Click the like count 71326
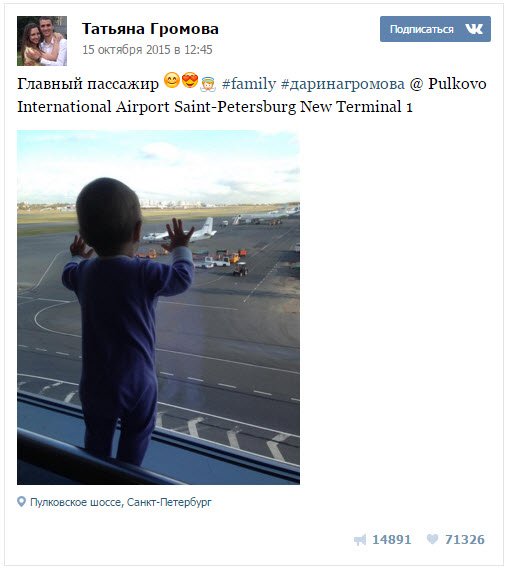 [x=465, y=539]
